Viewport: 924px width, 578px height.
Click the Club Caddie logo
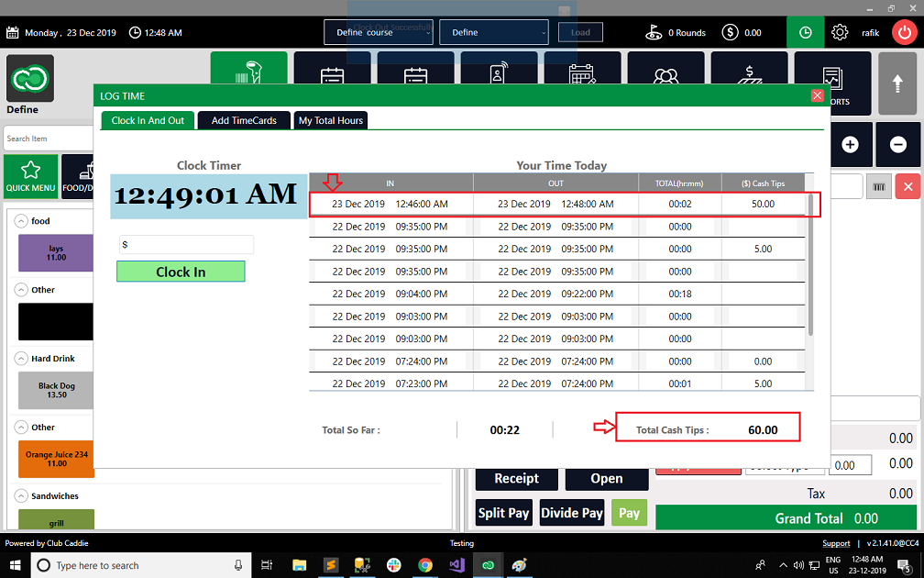30,79
